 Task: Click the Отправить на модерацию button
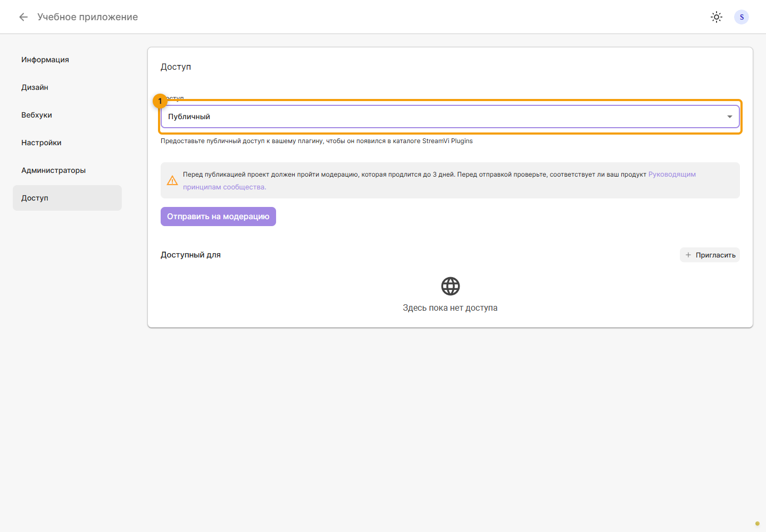(218, 217)
